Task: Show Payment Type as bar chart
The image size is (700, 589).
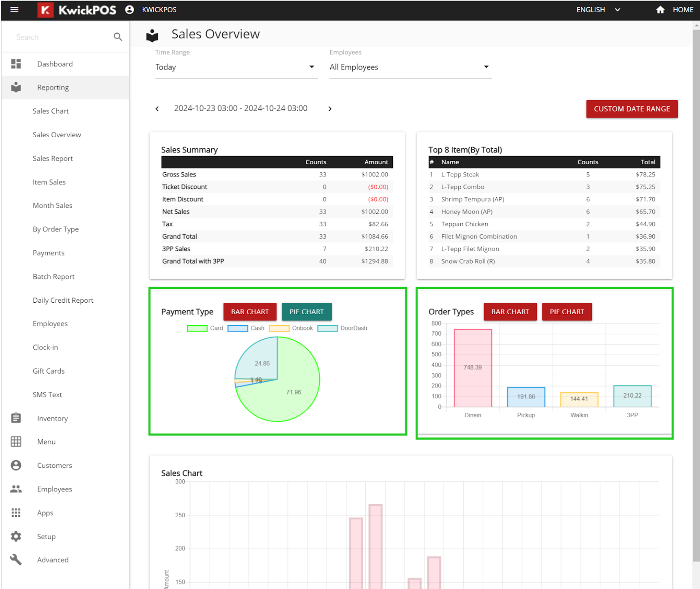Action: click(x=250, y=312)
